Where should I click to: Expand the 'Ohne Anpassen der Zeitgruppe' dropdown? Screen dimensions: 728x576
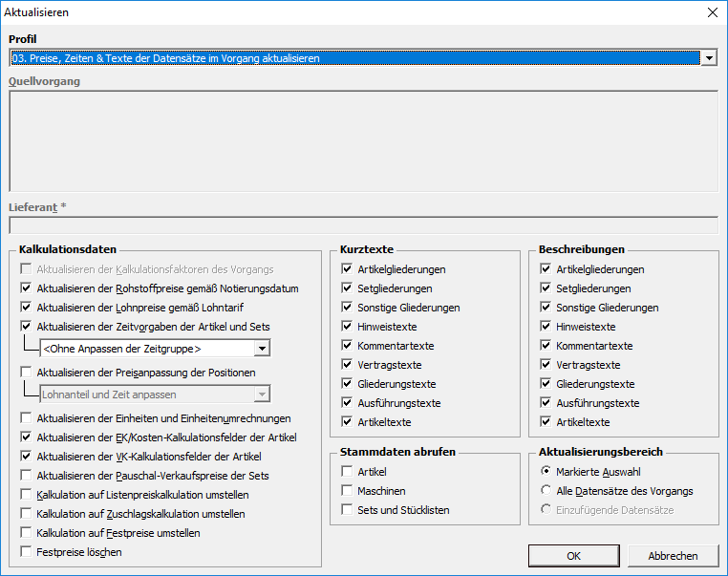[262, 349]
